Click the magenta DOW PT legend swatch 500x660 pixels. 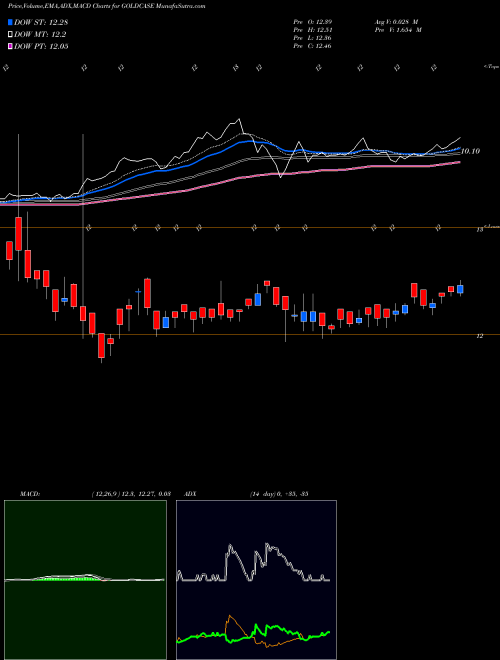tap(10, 46)
